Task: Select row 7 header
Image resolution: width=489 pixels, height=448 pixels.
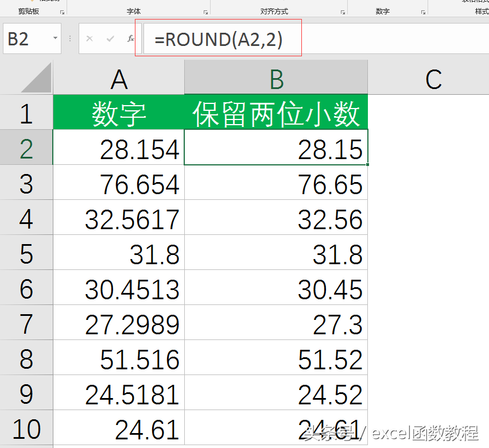Action: [26, 322]
